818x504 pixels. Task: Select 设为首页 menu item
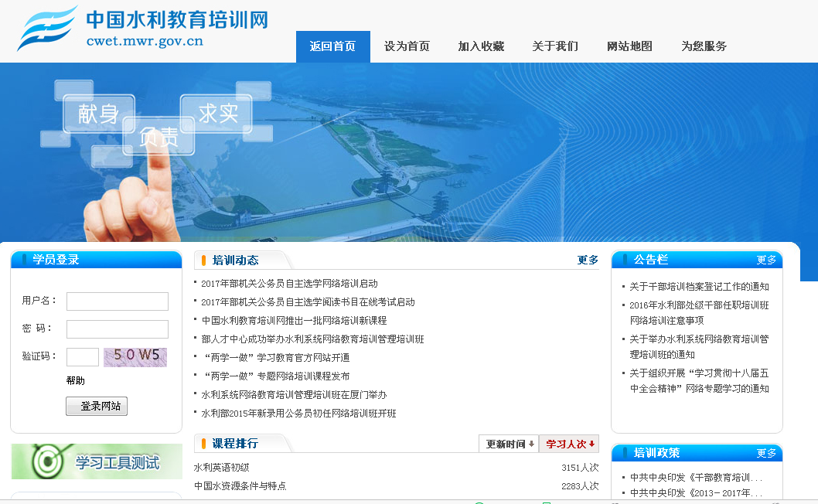407,46
